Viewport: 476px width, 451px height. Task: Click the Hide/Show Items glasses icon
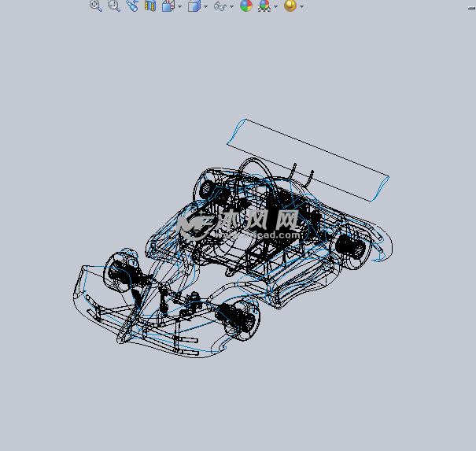click(220, 6)
